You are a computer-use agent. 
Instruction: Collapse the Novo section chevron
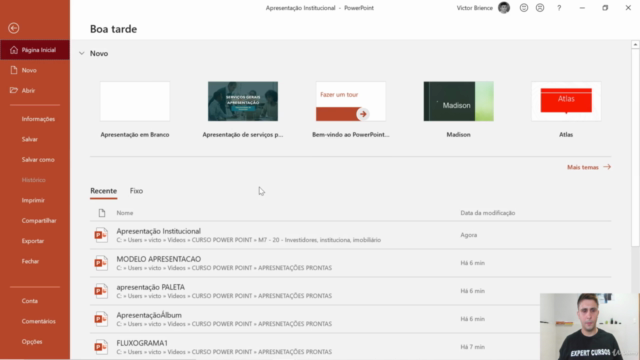[x=82, y=53]
